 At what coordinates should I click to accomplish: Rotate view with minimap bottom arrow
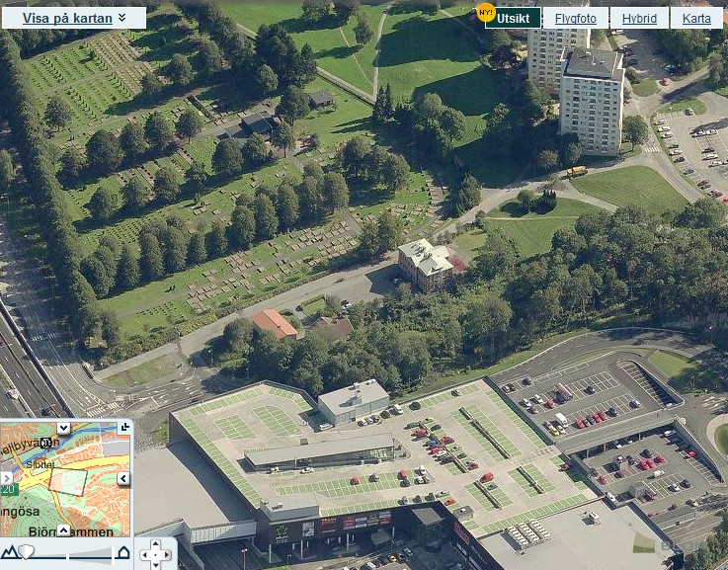63,530
